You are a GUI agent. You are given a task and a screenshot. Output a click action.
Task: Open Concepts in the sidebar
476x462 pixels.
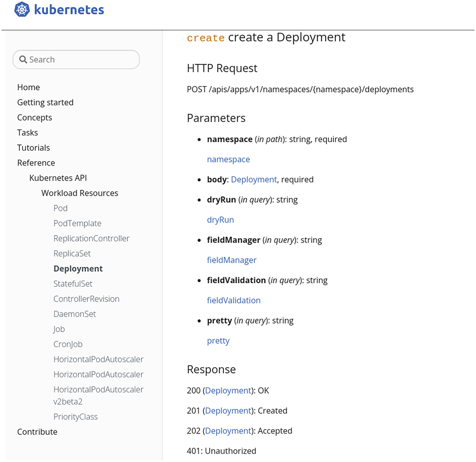[x=35, y=118]
